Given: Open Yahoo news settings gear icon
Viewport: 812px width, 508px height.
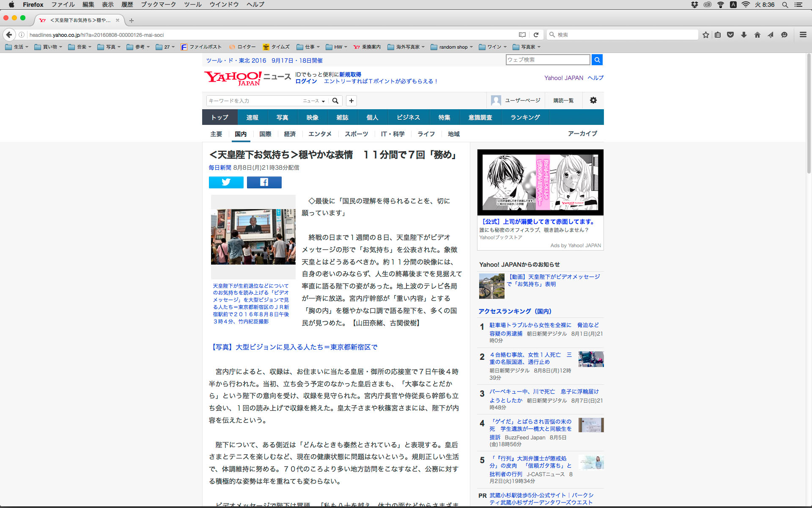Looking at the screenshot, I should (x=593, y=100).
